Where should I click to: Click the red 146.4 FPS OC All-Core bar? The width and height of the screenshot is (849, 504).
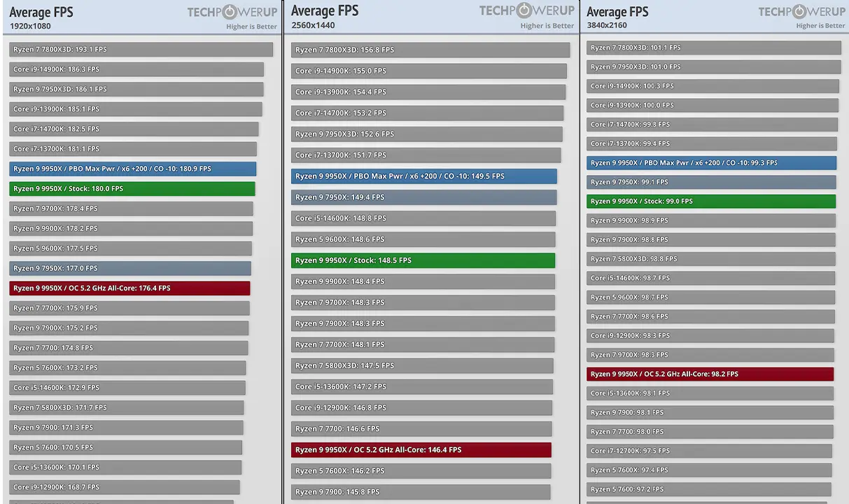point(421,450)
